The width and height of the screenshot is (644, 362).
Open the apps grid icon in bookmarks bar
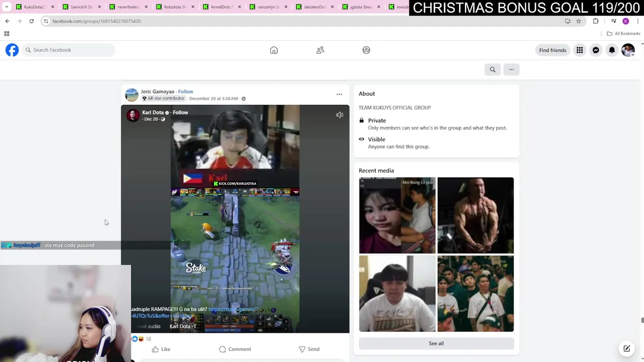pyautogui.click(x=7, y=34)
